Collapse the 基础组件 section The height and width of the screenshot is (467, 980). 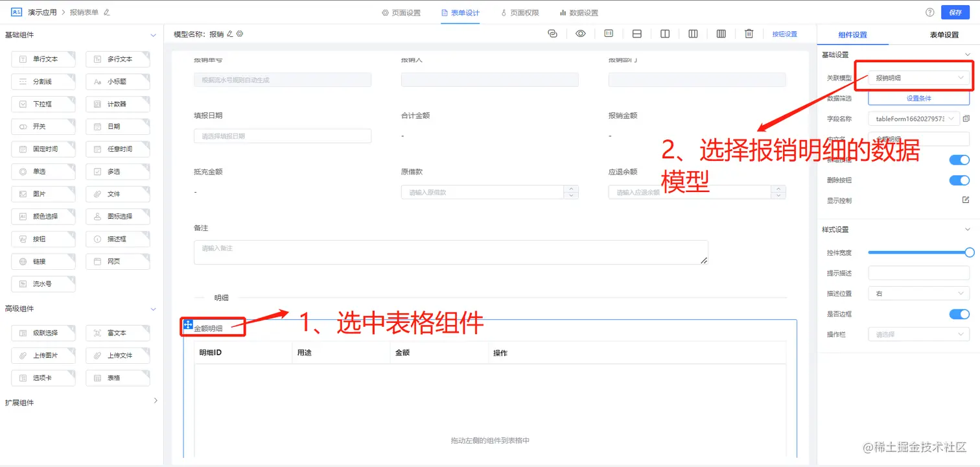coord(154,35)
